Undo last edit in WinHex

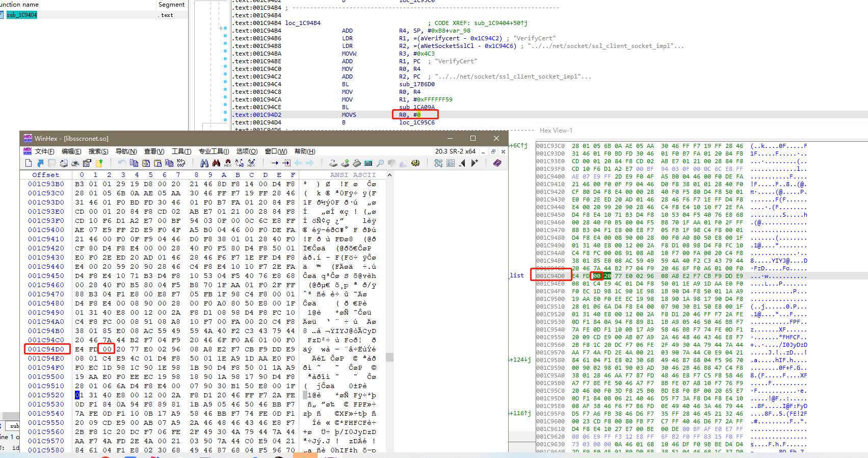(x=121, y=163)
